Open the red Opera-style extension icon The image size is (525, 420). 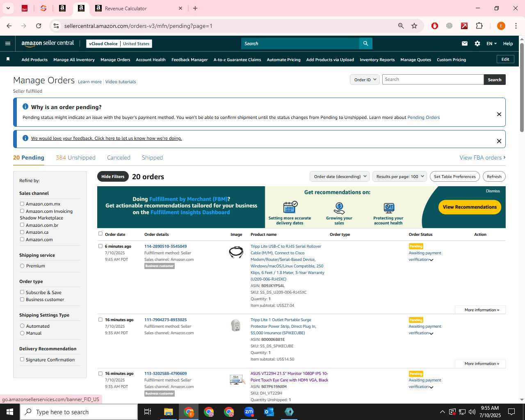pyautogui.click(x=435, y=26)
